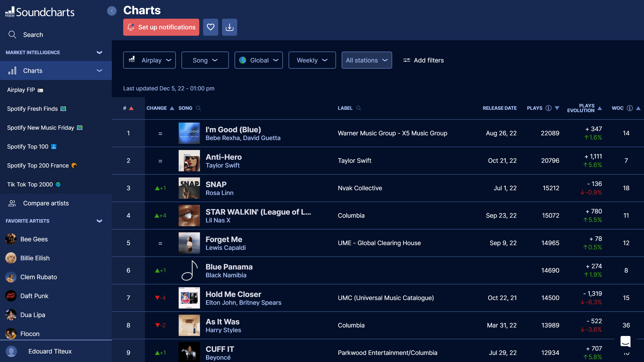Viewport: 644px width, 362px height.
Task: Click the Search field in sidebar
Action: (33, 35)
